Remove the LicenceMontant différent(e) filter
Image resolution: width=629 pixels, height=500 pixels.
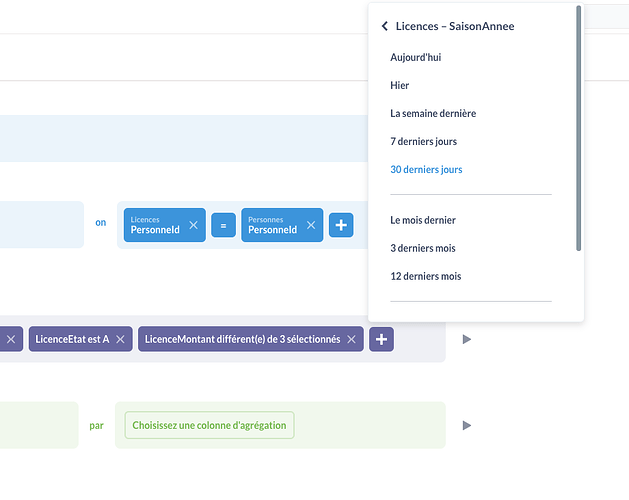tap(351, 339)
